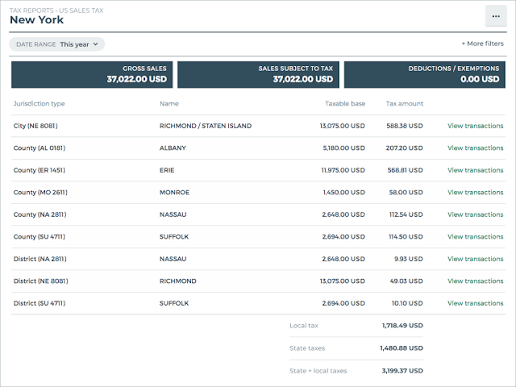Click the State taxes total value
Image resolution: width=516 pixels, height=387 pixels.
[x=401, y=348]
